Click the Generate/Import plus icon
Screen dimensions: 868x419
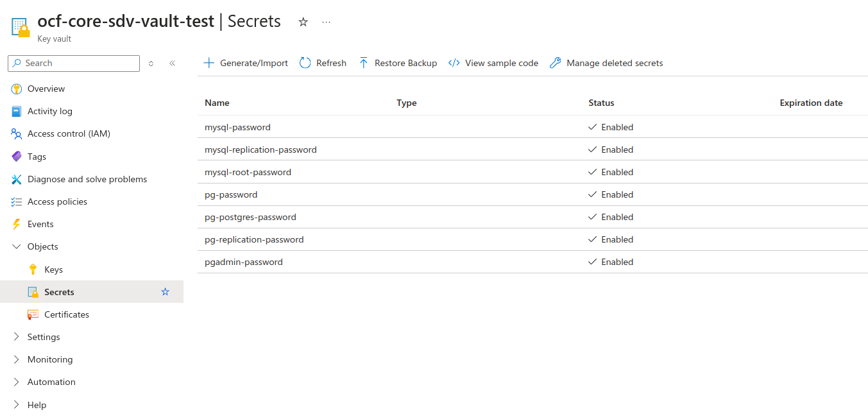[x=208, y=63]
